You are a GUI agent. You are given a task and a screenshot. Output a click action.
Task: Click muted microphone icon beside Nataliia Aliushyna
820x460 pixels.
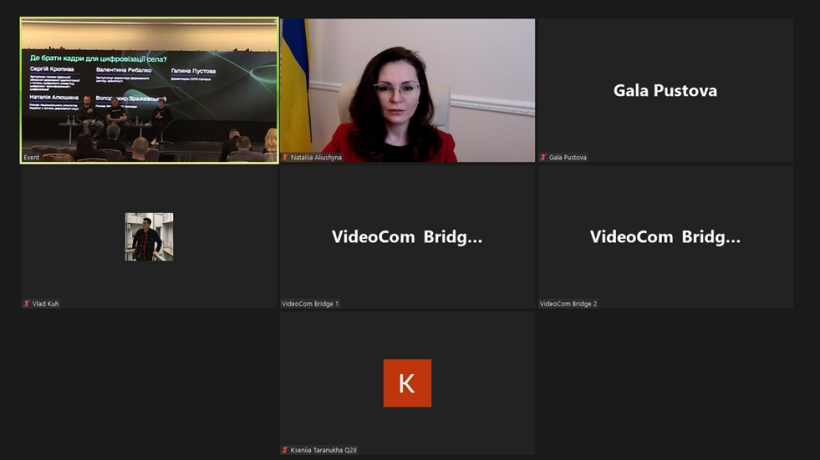point(285,157)
